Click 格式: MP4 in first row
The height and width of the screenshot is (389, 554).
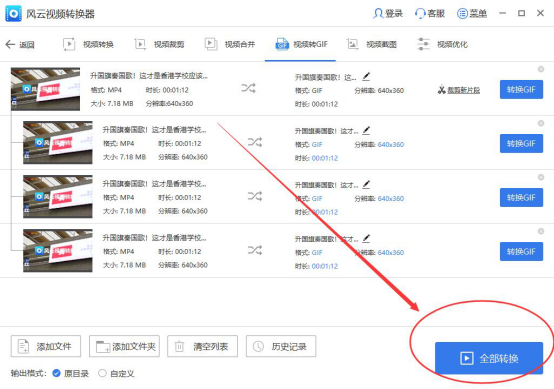tap(106, 90)
